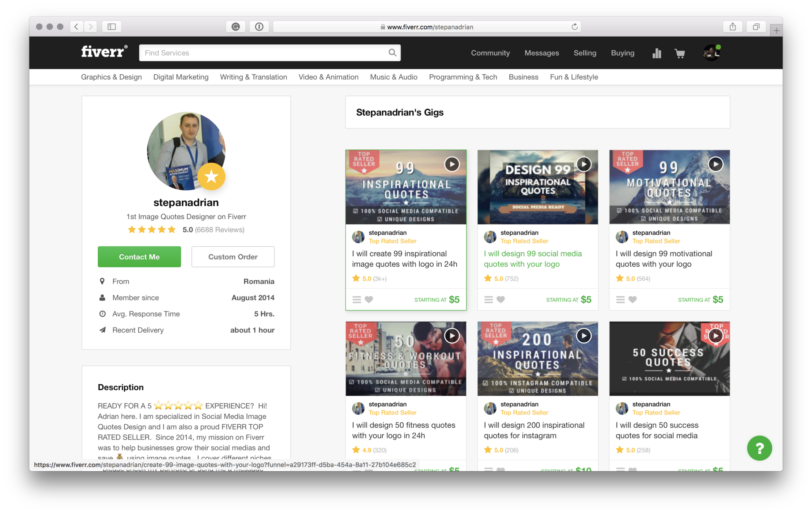
Task: Expand the Graphics & Design category
Action: pyautogui.click(x=111, y=77)
